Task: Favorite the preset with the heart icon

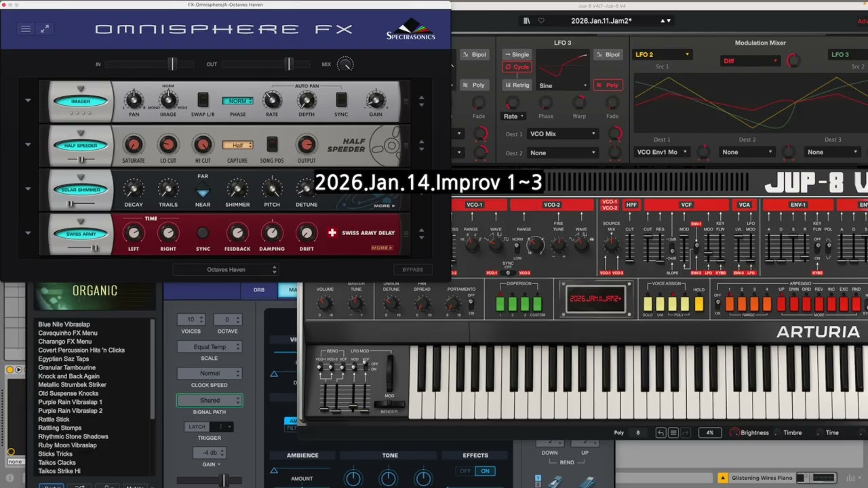Action: pyautogui.click(x=541, y=21)
